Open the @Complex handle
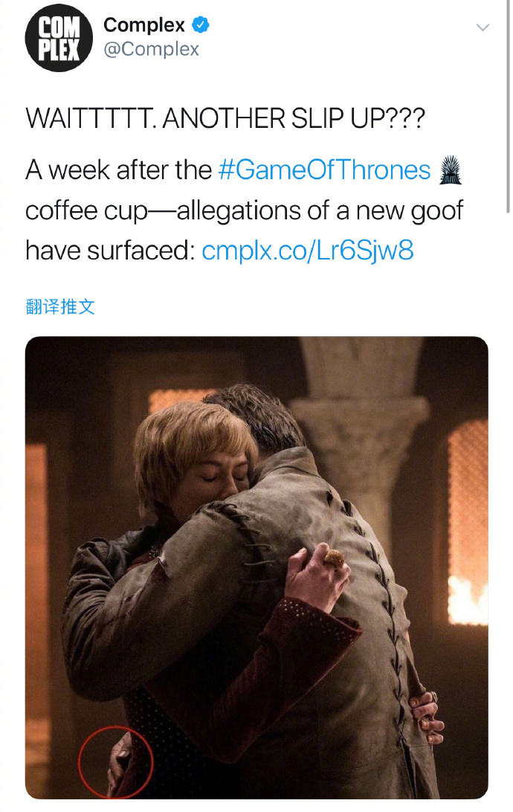The height and width of the screenshot is (812, 513). [151, 49]
